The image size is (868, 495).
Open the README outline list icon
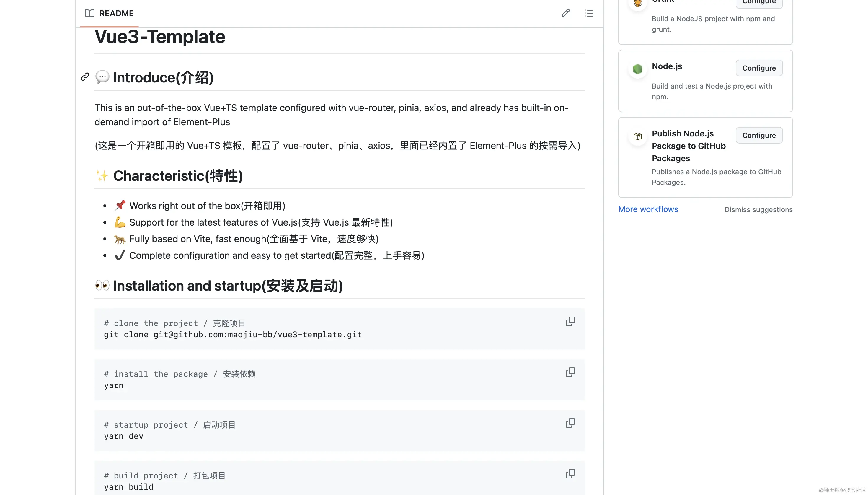pyautogui.click(x=589, y=13)
